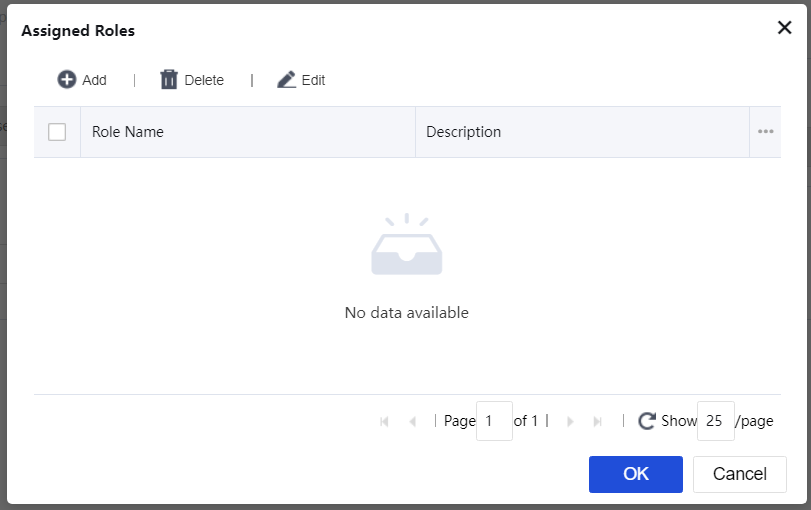
Task: Close the Assigned Roles dialog
Action: [784, 28]
